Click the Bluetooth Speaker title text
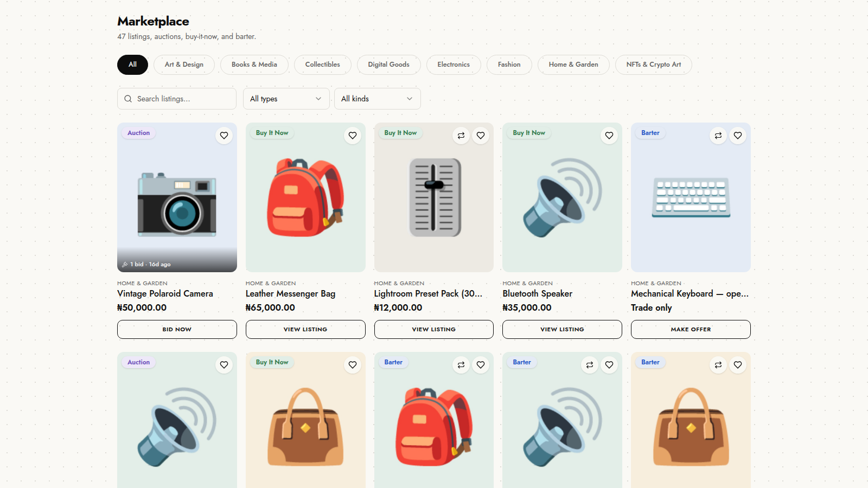Image resolution: width=868 pixels, height=488 pixels. (538, 293)
